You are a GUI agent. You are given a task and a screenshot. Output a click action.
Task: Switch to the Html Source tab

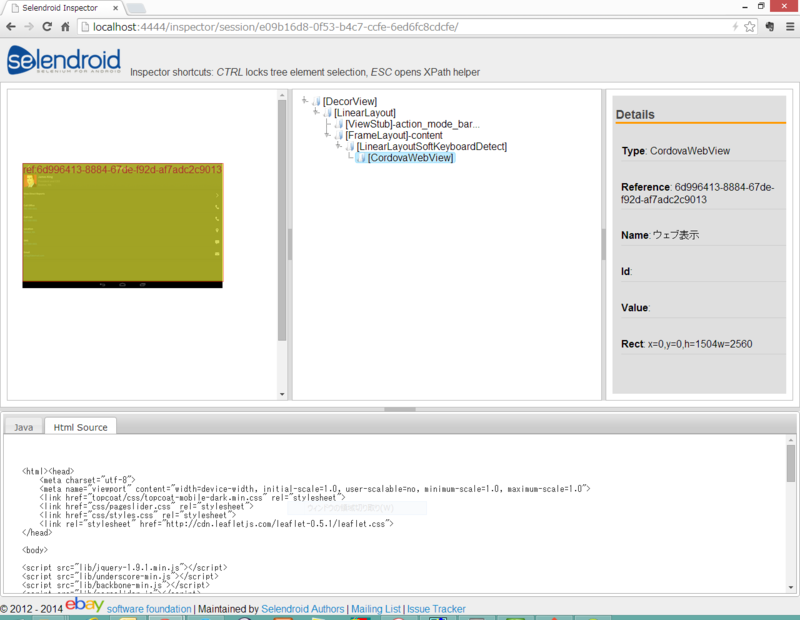81,427
